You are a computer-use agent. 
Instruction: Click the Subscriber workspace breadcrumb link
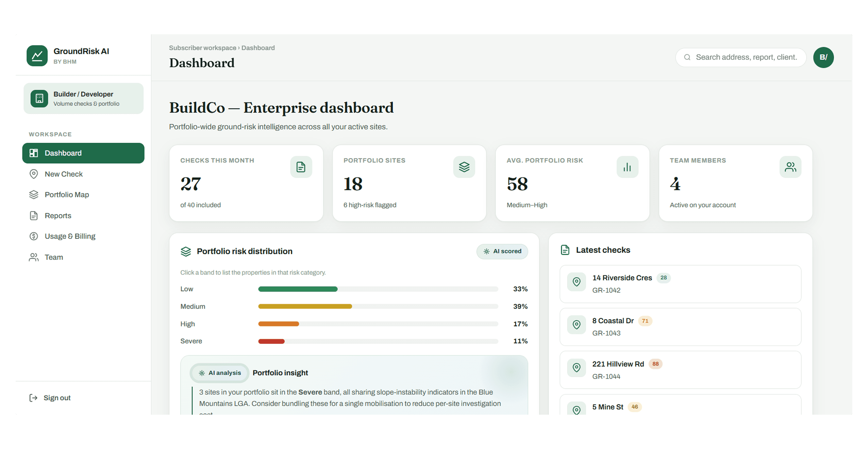[x=203, y=48]
